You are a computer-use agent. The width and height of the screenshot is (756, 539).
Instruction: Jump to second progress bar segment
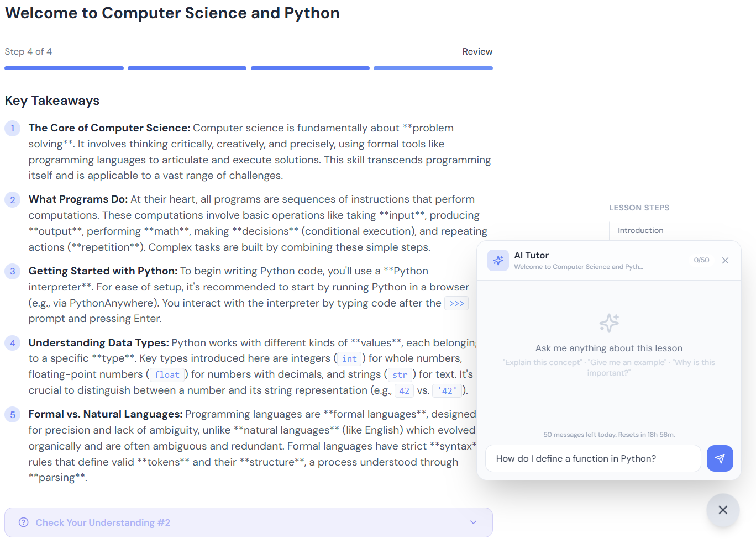[x=187, y=68]
